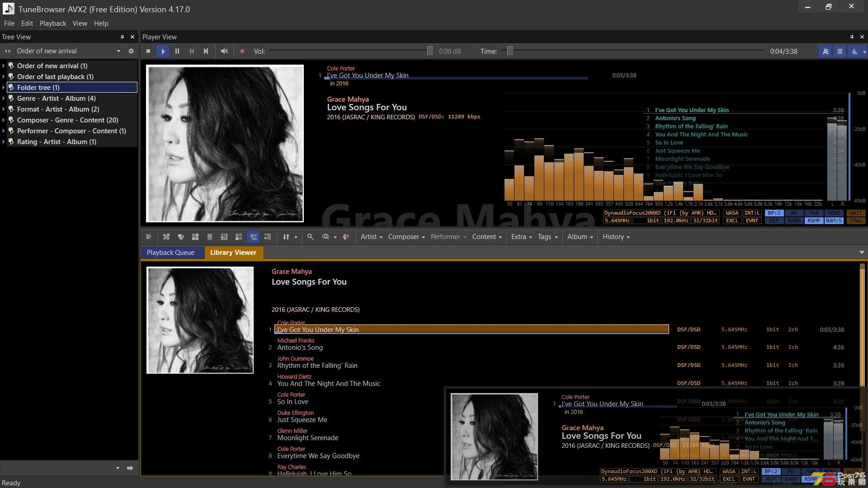Screen dimensions: 868x488
Task: Click the tree navigation arrows icon
Action: click(7, 51)
